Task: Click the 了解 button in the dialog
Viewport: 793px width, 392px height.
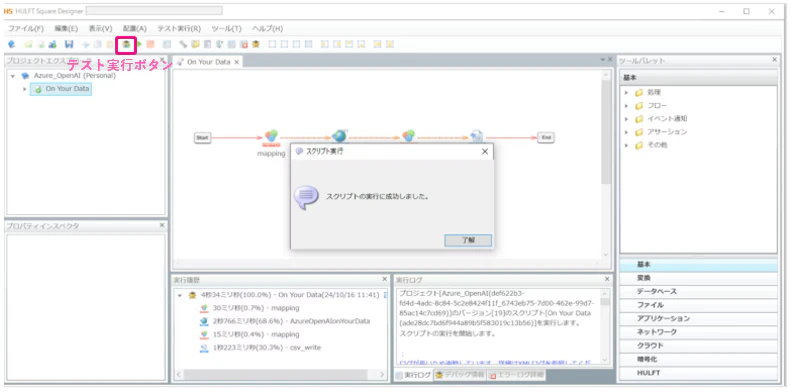Action: pos(468,241)
